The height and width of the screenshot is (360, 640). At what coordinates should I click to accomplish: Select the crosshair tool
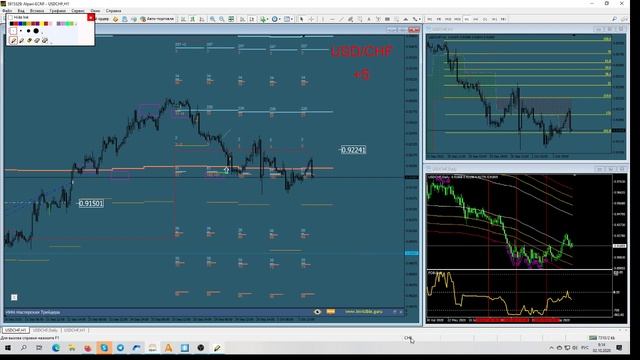[311, 19]
